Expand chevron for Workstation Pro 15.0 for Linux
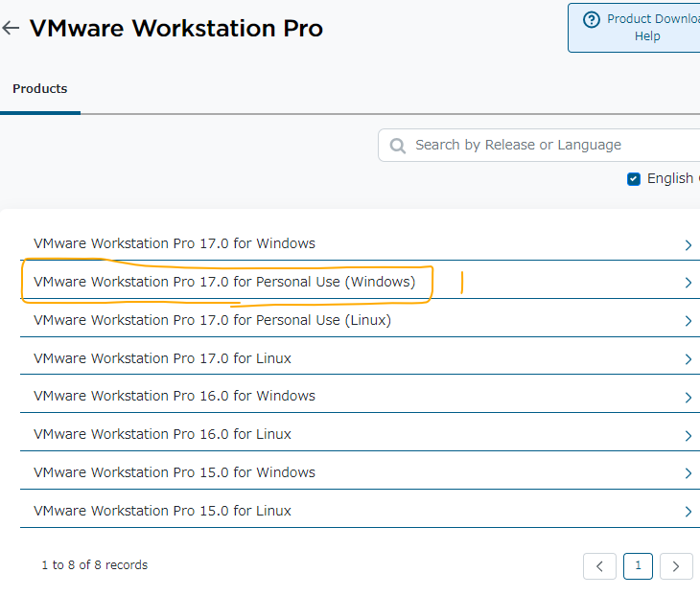Viewport: 700px width, 596px height. [688, 512]
